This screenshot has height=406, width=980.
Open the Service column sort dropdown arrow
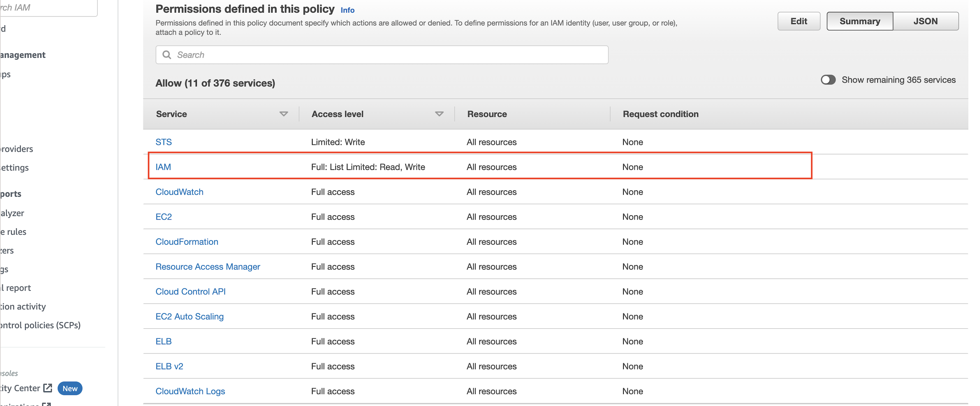[284, 114]
